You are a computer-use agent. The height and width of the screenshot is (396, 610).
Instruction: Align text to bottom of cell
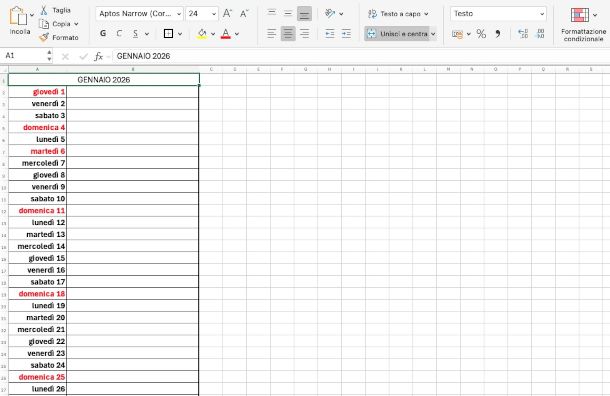(304, 14)
